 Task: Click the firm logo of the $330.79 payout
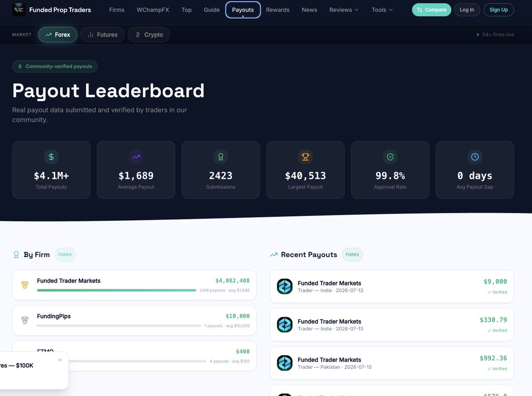[x=285, y=325]
